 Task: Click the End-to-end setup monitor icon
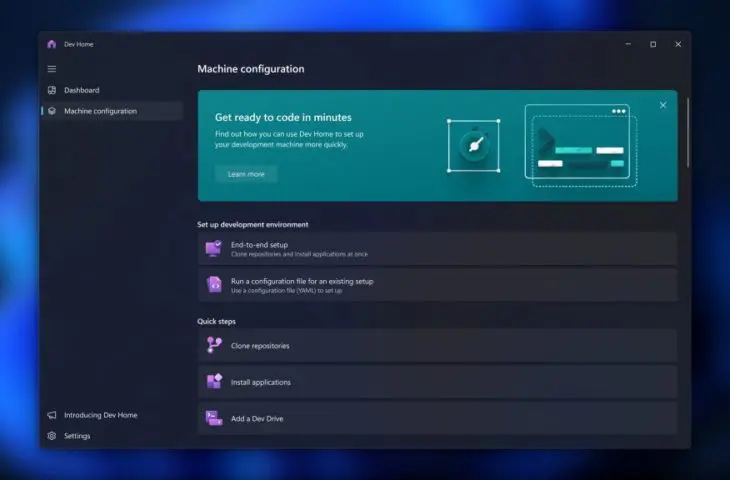[x=214, y=249]
